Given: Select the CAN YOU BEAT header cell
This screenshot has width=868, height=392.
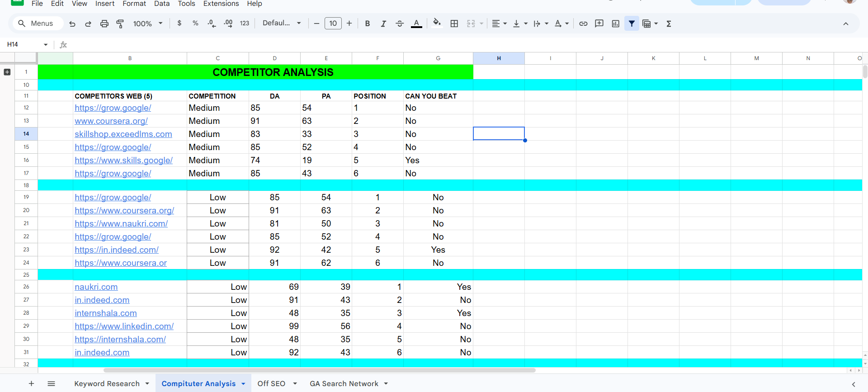Looking at the screenshot, I should click(438, 96).
